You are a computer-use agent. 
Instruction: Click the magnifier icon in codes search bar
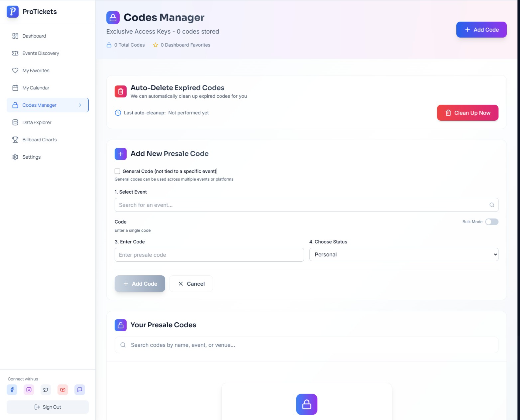[123, 345]
